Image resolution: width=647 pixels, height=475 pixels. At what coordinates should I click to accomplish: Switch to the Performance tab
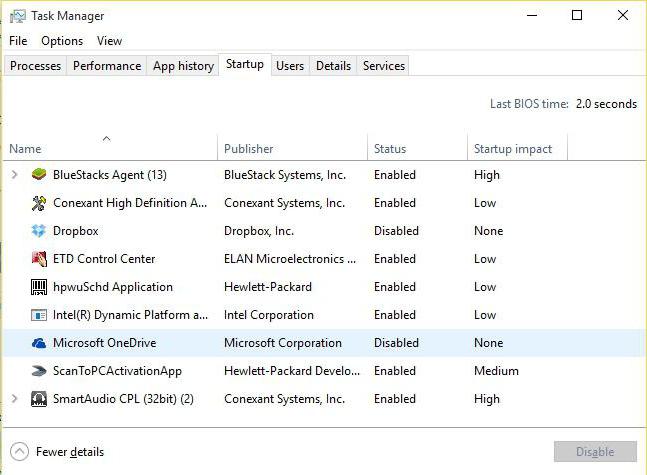pos(107,66)
